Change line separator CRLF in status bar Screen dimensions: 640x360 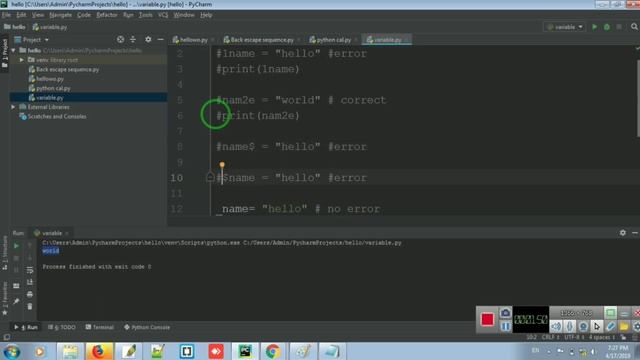tap(550, 338)
